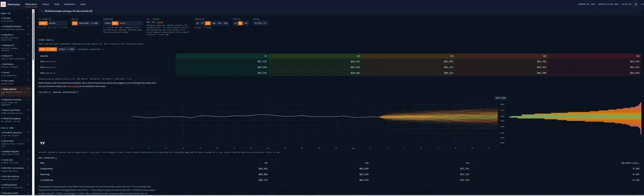
Task: Click the change link under LAG / STEP
Action: pyautogui.click(x=159, y=23)
